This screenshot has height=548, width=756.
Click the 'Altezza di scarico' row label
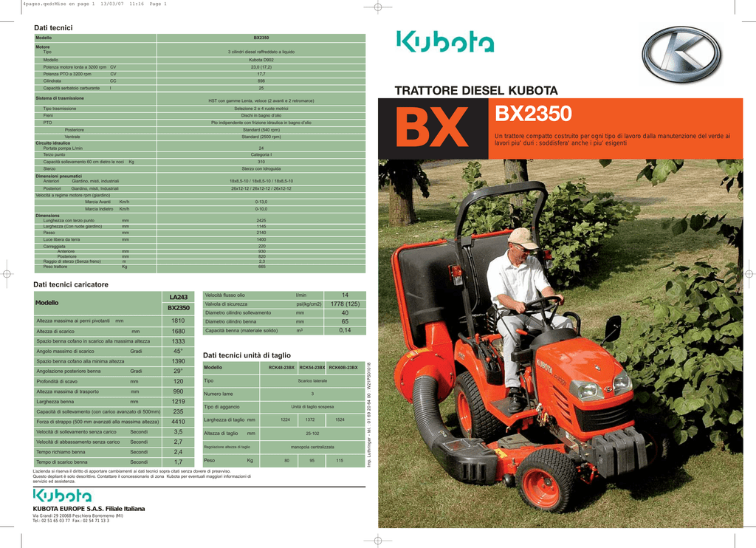[x=55, y=332]
